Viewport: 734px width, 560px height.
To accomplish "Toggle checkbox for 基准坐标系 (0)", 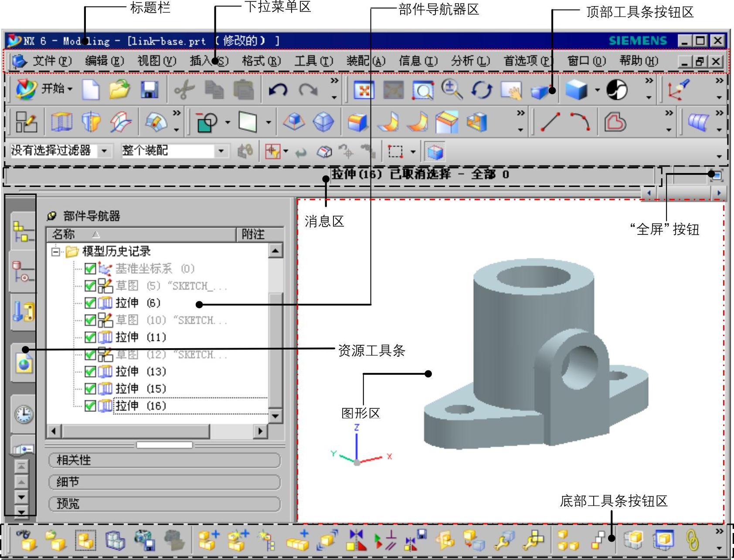I will 90,268.
